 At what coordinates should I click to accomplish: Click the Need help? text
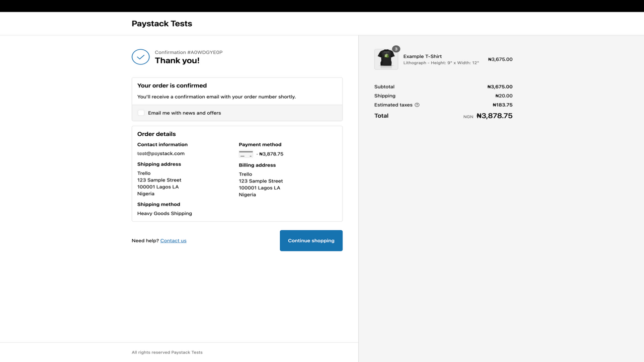[x=145, y=241]
